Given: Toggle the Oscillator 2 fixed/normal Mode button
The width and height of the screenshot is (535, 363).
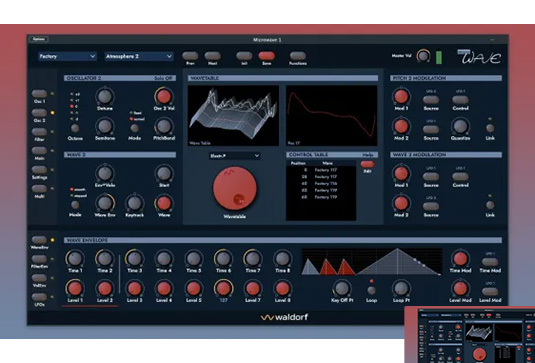Looking at the screenshot, I should [134, 128].
